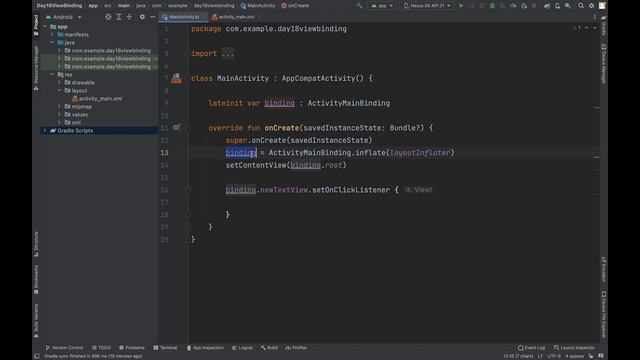Toggle the Resource Manager side tab
This screenshot has height=360, width=640.
tap(36, 68)
